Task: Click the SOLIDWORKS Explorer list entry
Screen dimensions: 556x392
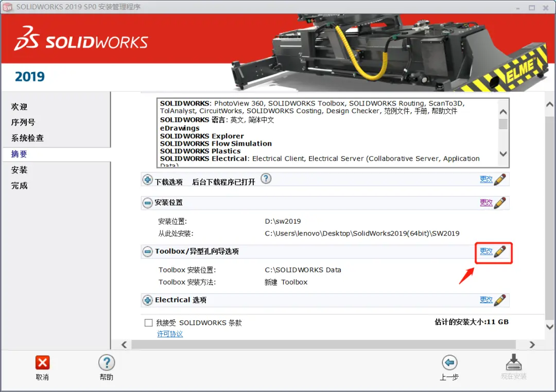Action: (202, 136)
